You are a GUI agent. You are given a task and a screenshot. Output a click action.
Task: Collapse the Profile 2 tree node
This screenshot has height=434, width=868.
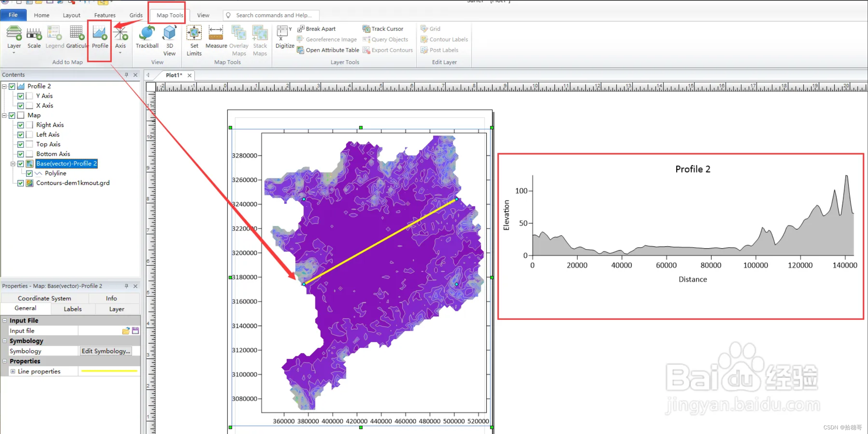click(x=4, y=86)
